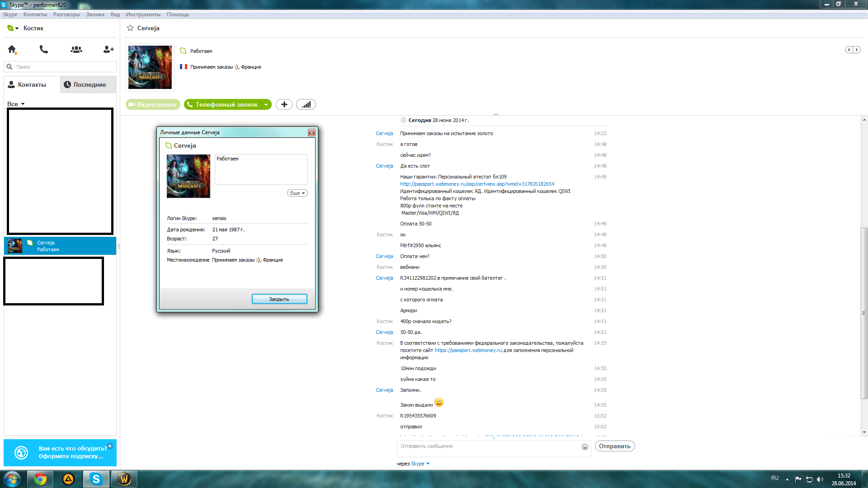Screen dimensions: 868x488
Task: Click the previous arrow in header
Action: click(849, 50)
